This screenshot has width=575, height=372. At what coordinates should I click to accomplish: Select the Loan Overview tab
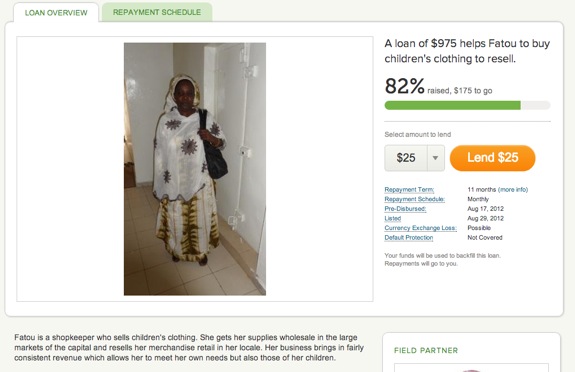pyautogui.click(x=56, y=12)
